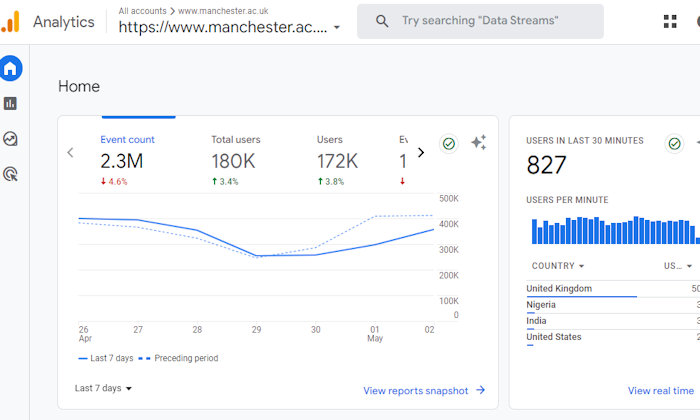The width and height of the screenshot is (700, 420).
Task: Open View reports snapshot link
Action: (x=424, y=391)
